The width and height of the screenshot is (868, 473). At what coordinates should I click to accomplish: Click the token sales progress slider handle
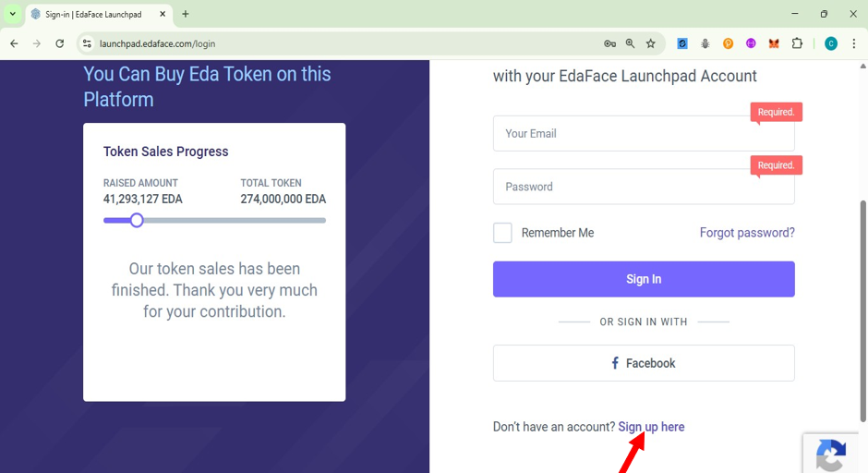(x=137, y=221)
